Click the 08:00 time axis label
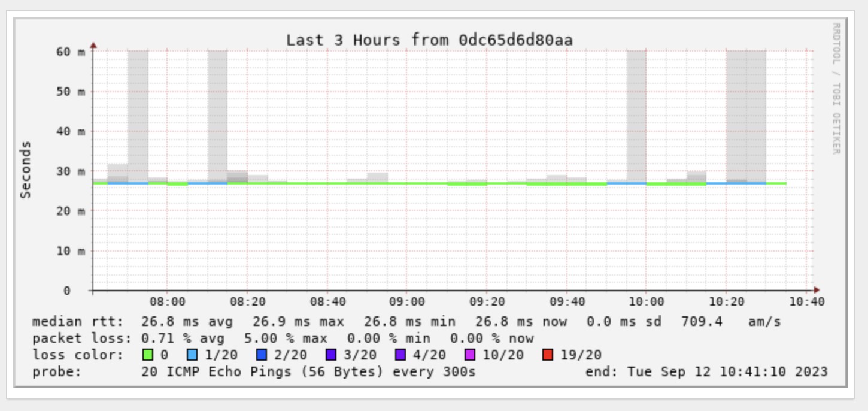 (167, 301)
